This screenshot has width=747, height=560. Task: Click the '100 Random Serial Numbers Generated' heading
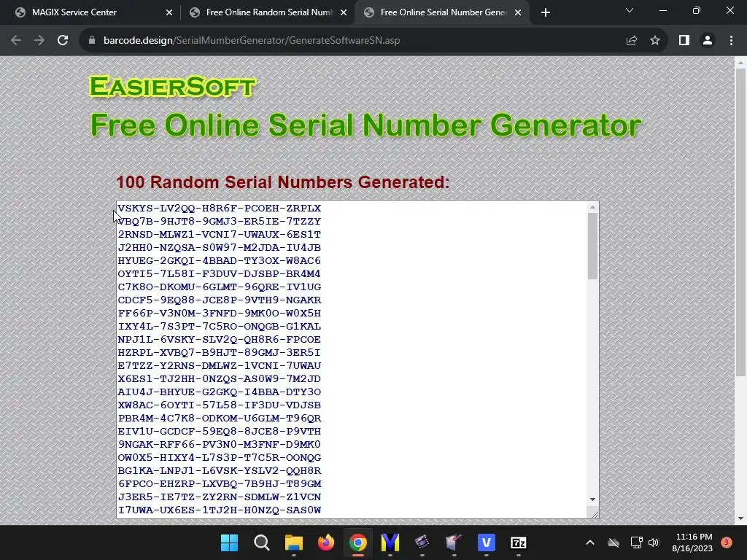(x=283, y=182)
